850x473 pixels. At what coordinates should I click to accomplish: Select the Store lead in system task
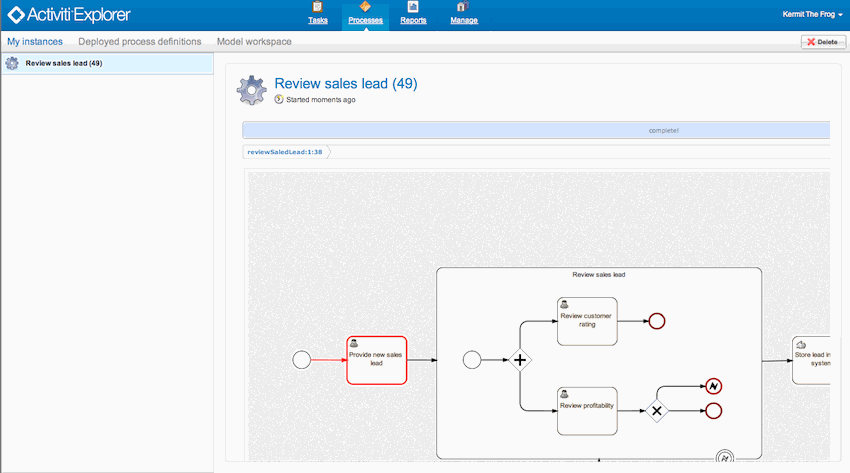click(812, 360)
